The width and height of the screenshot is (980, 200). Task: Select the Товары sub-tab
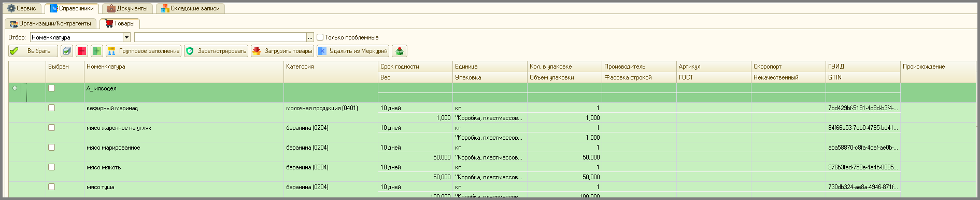click(x=120, y=23)
